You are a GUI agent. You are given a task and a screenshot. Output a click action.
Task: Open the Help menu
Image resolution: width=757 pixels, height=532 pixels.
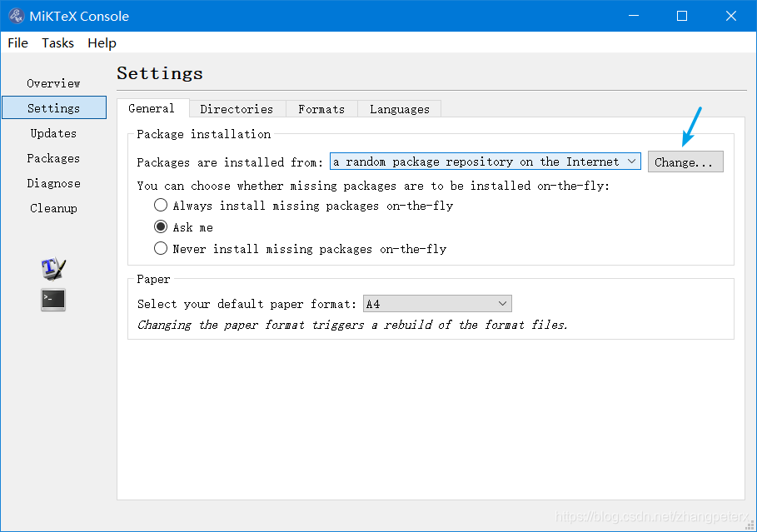102,43
